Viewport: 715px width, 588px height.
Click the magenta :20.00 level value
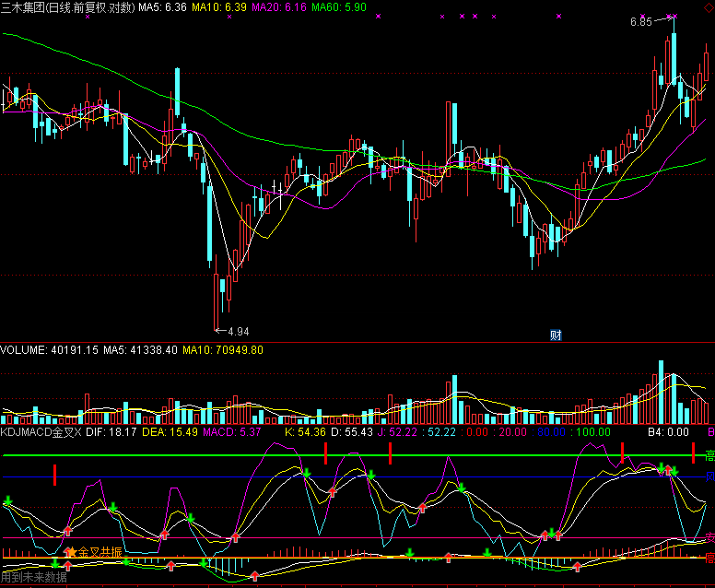tap(510, 432)
